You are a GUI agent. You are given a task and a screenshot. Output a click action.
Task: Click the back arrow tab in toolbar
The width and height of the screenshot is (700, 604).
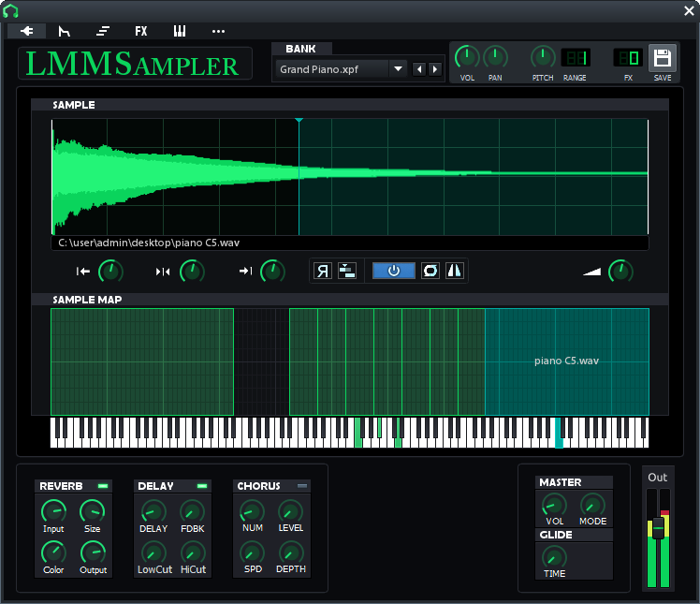point(27,31)
